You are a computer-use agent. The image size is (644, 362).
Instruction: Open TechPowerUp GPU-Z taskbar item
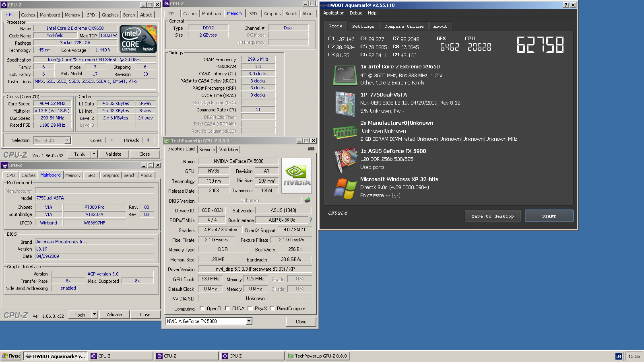click(x=318, y=356)
